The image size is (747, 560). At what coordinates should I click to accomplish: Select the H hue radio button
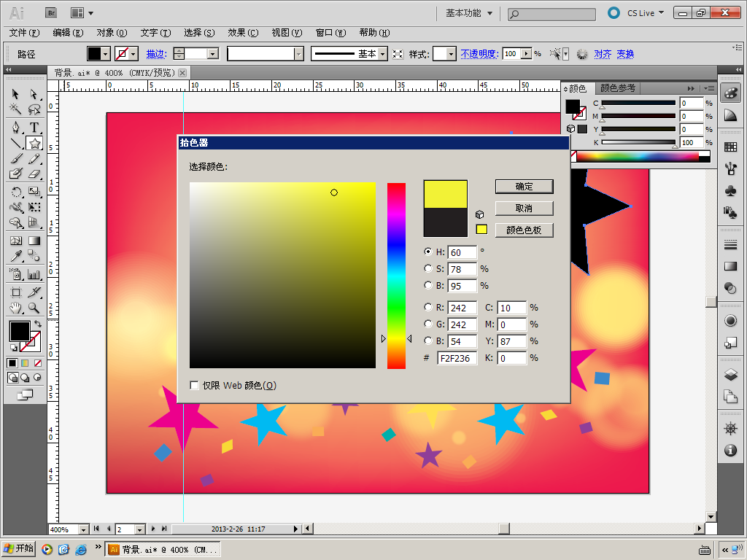(427, 252)
